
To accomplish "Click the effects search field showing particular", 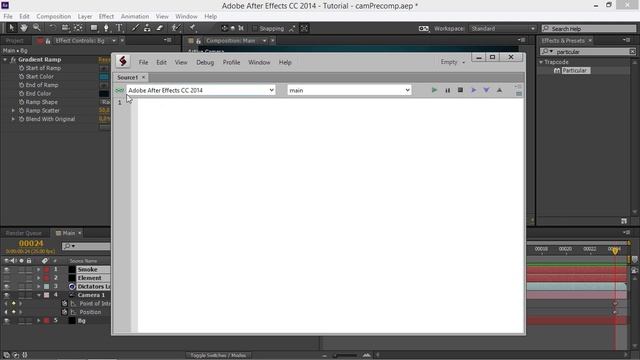I will tap(588, 52).
